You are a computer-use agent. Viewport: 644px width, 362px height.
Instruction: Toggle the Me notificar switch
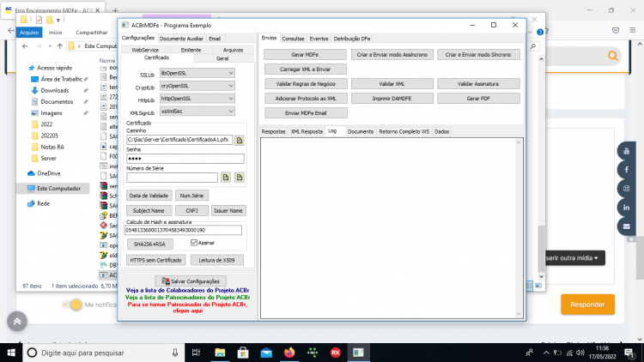tap(73, 305)
